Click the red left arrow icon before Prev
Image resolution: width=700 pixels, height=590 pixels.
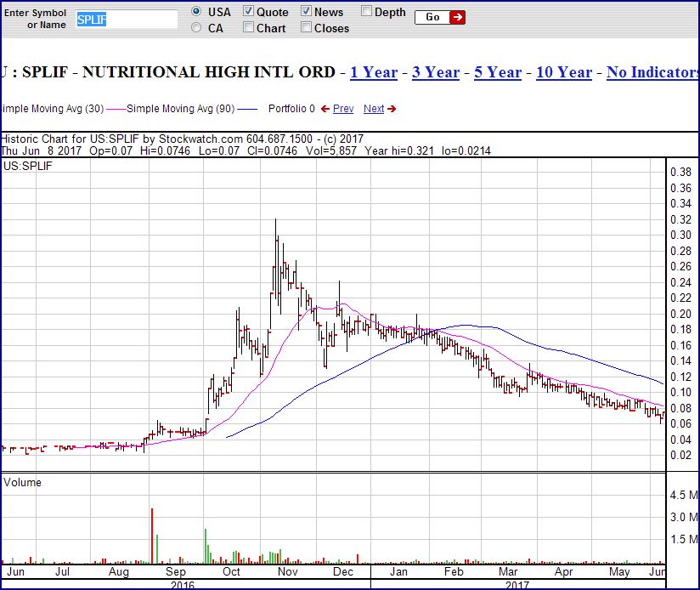[326, 109]
